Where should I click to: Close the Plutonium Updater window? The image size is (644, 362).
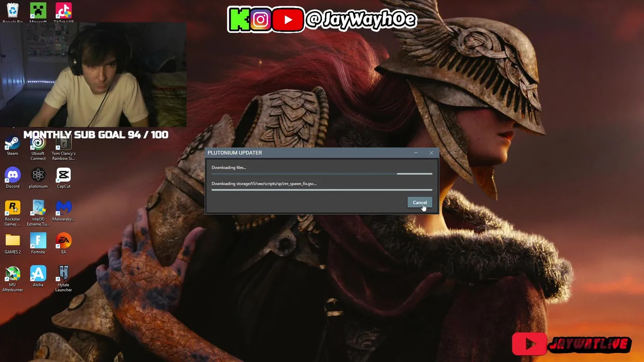pos(431,152)
